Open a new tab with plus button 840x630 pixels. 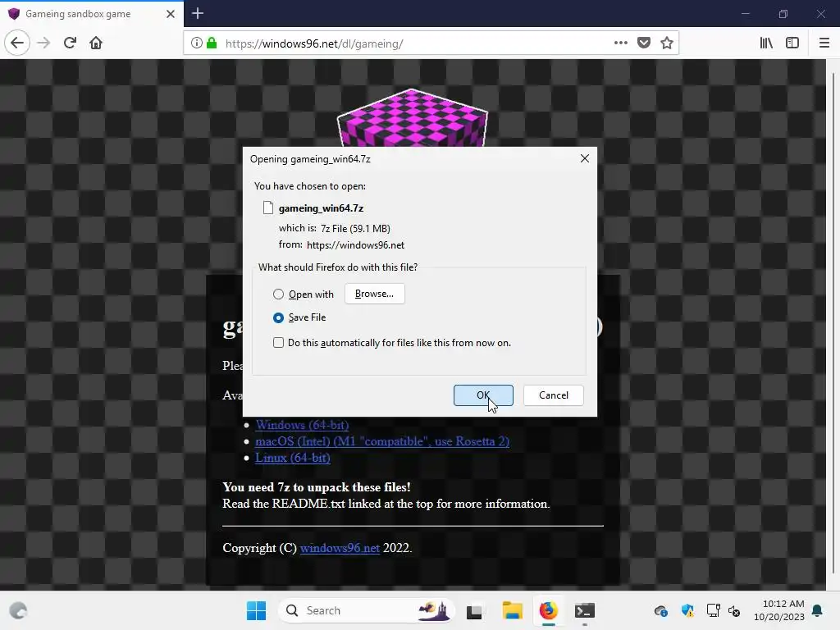point(197,13)
